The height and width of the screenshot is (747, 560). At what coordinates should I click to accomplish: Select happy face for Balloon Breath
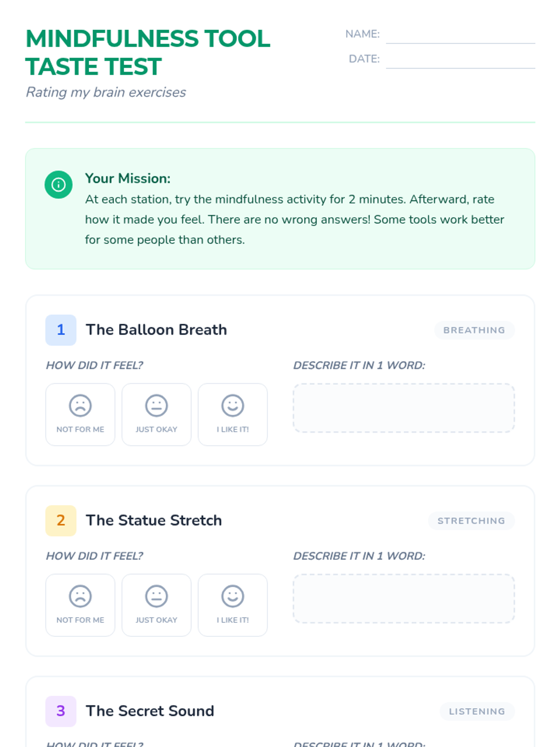(x=232, y=405)
